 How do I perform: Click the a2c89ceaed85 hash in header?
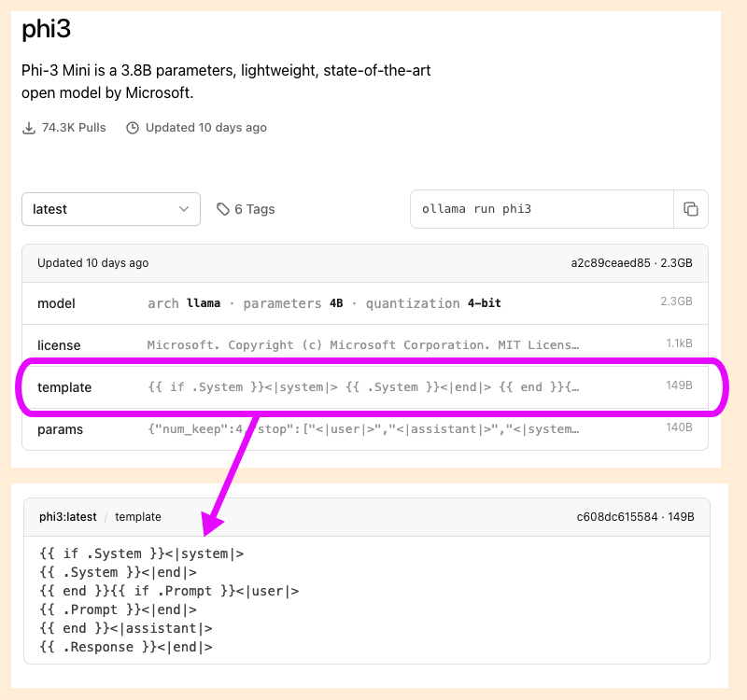click(611, 263)
